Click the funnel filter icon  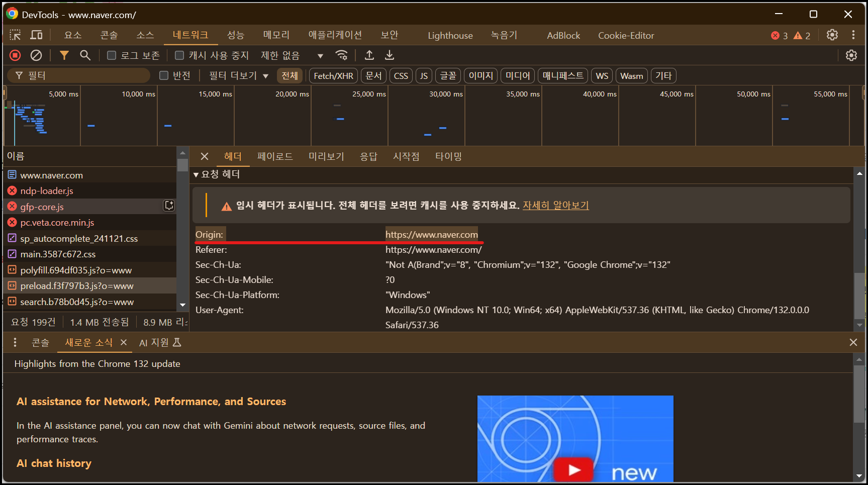pyautogui.click(x=64, y=55)
